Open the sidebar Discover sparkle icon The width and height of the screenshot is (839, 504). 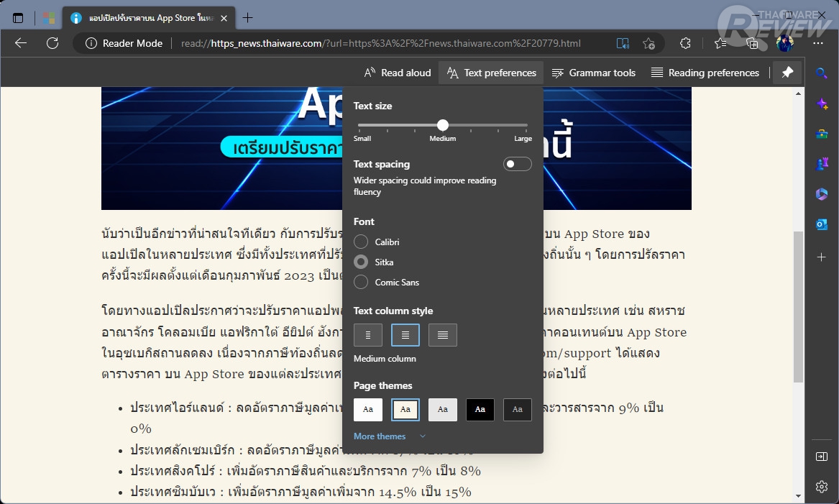pyautogui.click(x=822, y=104)
